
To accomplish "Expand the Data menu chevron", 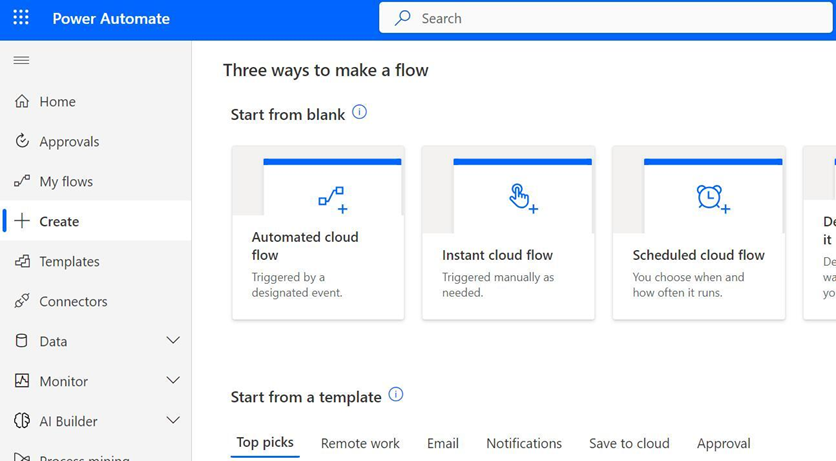I will (173, 340).
